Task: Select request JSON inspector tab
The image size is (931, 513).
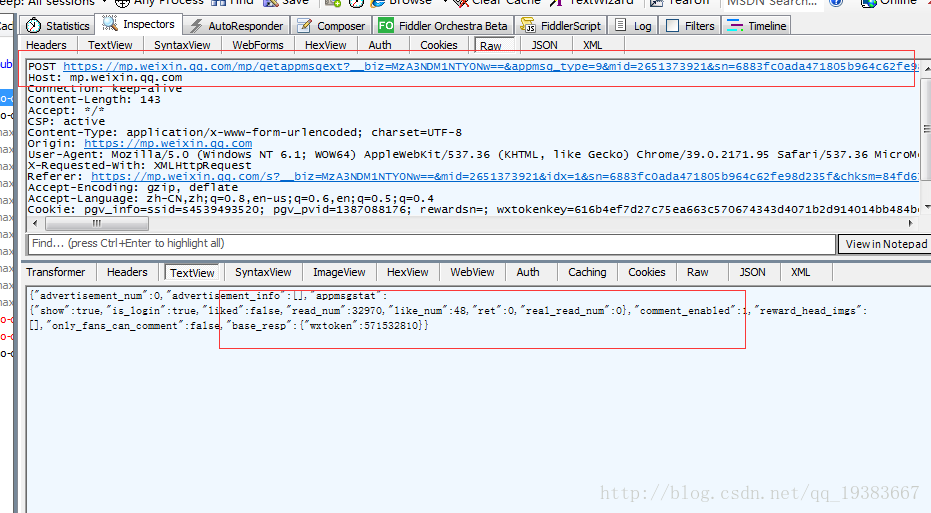Action: click(544, 45)
